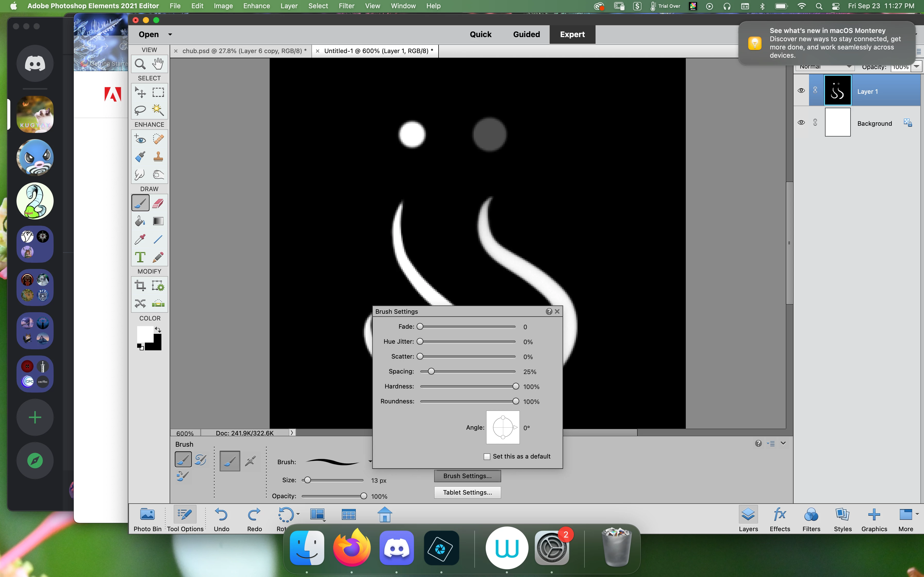Swap foreground and background colors
This screenshot has height=577, width=924.
point(158,329)
